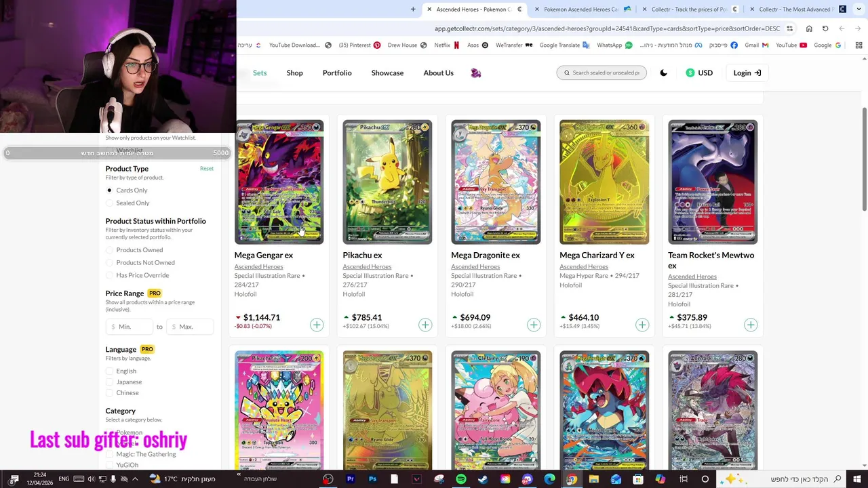The image size is (868, 488).
Task: Click the Max price field
Action: (190, 327)
